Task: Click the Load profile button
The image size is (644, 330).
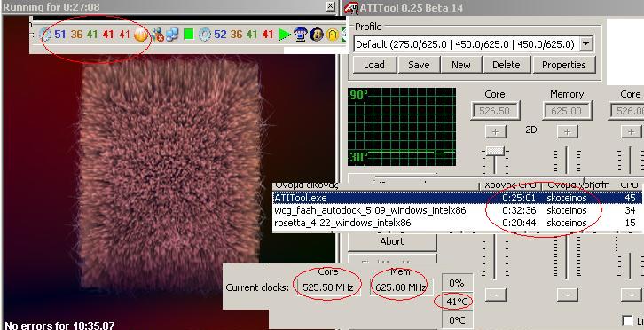Action: tap(374, 65)
